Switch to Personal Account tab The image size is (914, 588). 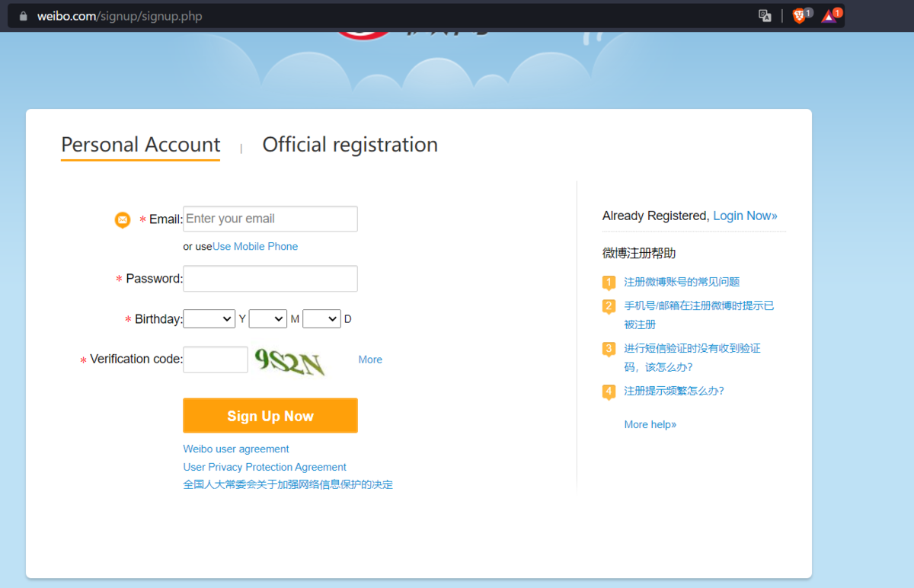(x=141, y=145)
